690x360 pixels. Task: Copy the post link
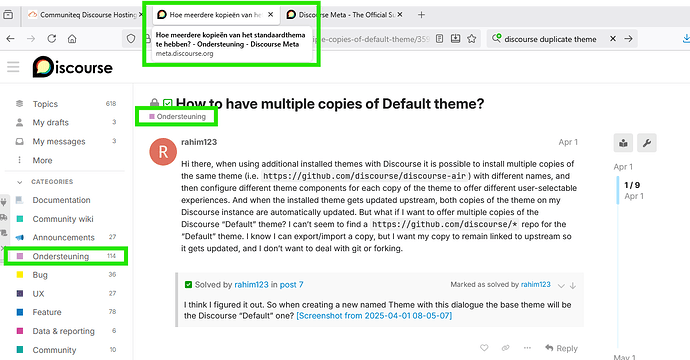tap(505, 348)
